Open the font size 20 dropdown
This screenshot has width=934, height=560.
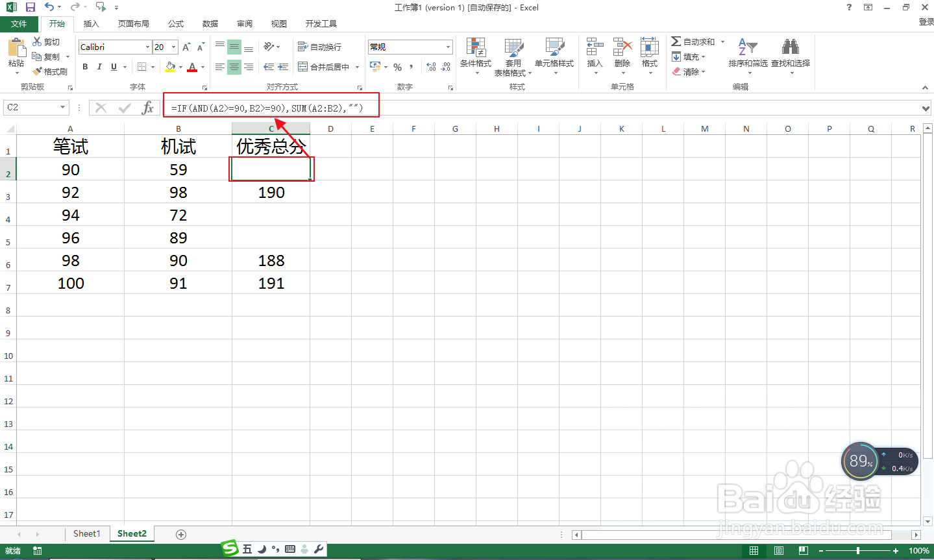pyautogui.click(x=174, y=47)
